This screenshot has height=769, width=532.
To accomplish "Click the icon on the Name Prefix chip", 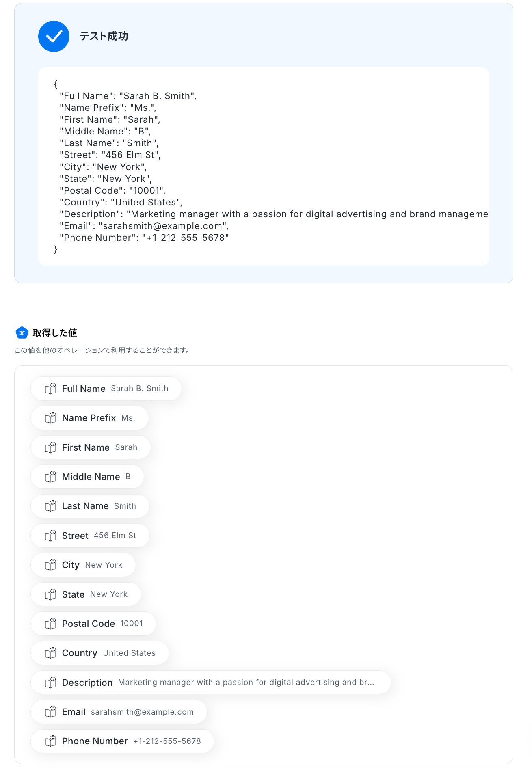I will click(x=50, y=418).
